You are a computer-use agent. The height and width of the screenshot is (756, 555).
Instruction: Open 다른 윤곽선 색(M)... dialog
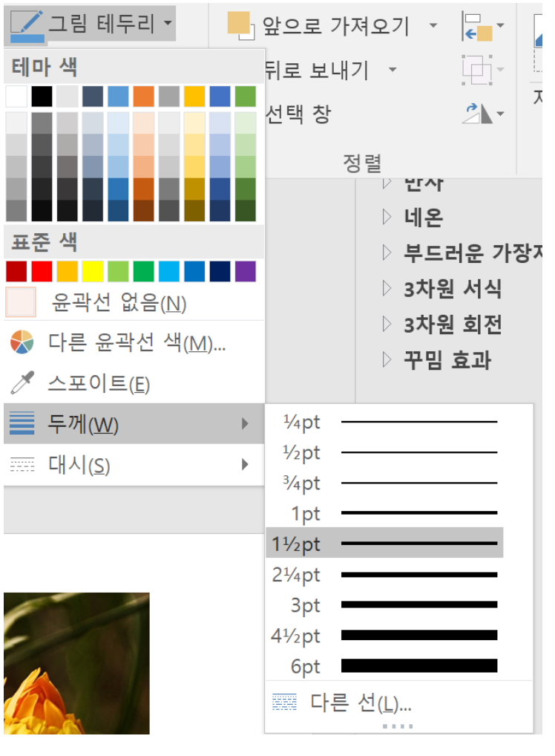(x=134, y=343)
